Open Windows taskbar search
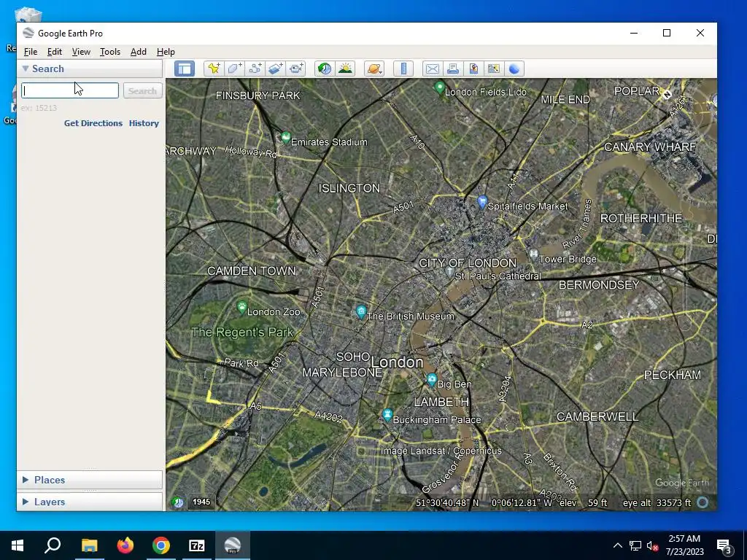 53,545
